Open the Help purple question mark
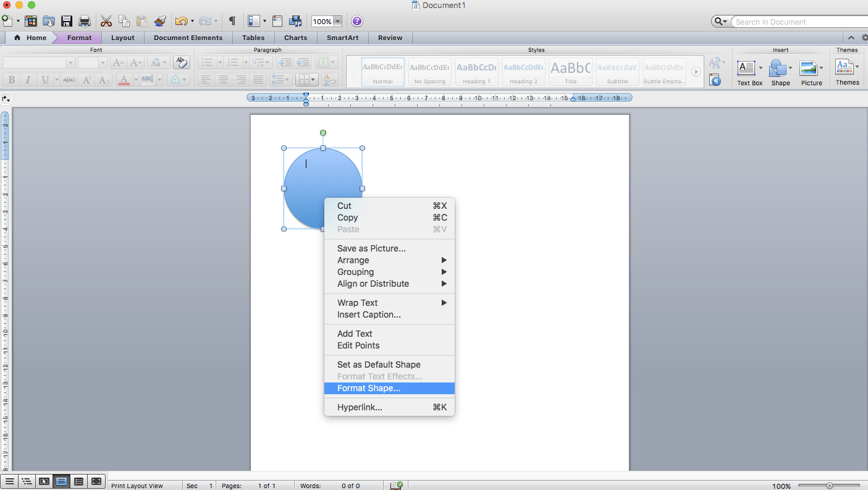The width and height of the screenshot is (868, 490). (356, 21)
